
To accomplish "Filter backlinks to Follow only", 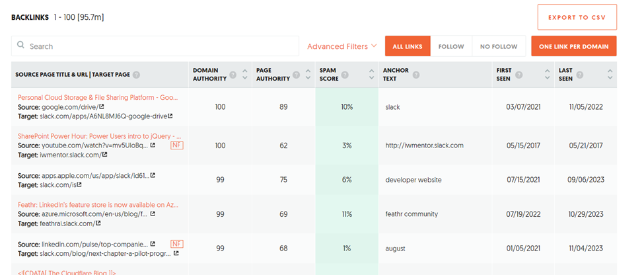I will click(x=451, y=46).
